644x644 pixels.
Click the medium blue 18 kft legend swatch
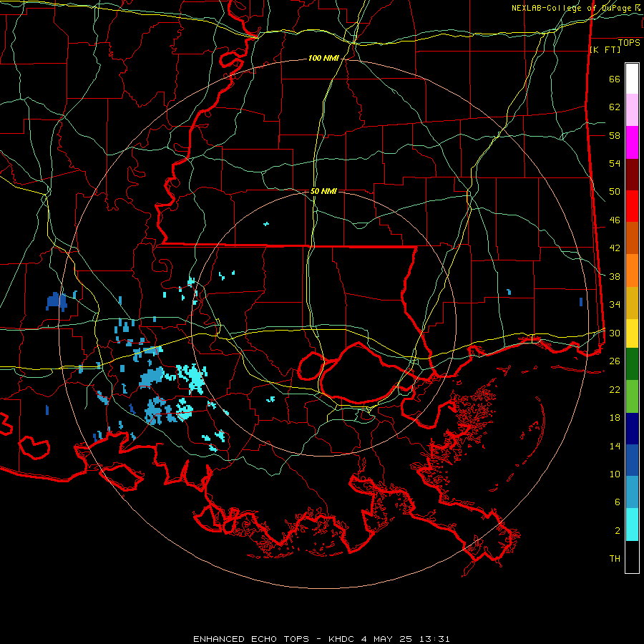[632, 460]
